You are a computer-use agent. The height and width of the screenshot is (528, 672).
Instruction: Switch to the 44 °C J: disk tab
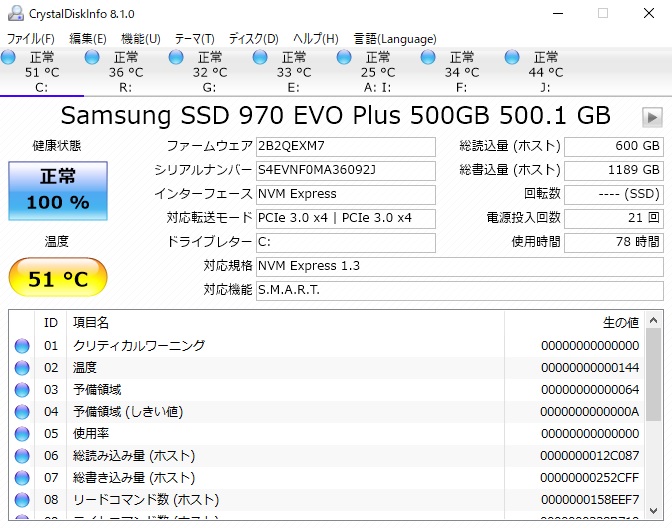[546, 72]
